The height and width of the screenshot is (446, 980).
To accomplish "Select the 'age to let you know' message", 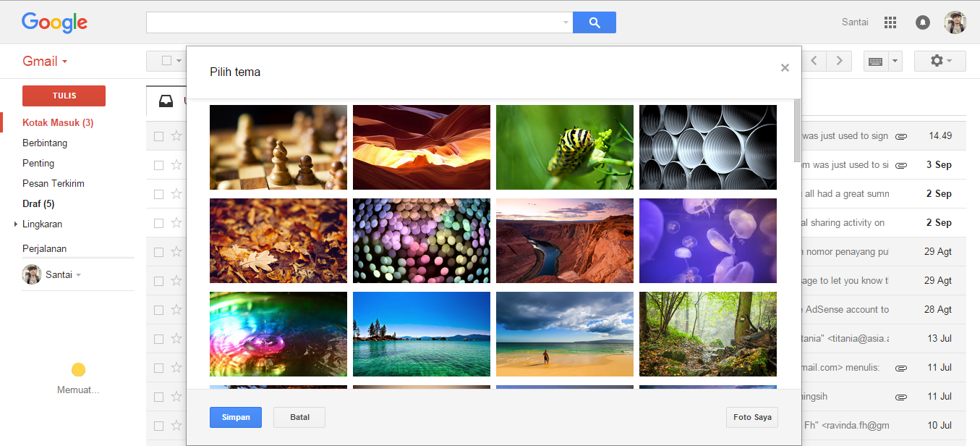I will pyautogui.click(x=158, y=281).
